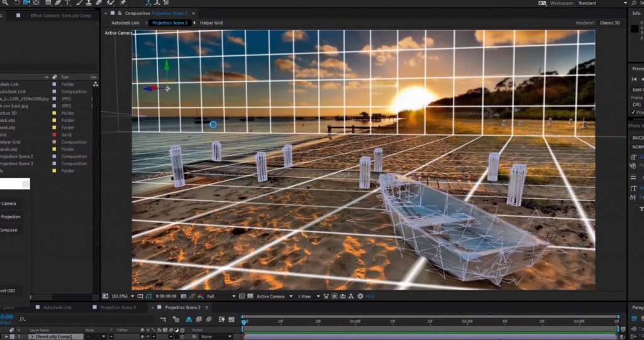Open the Composition Mini-Flowchart in the timeline

pos(163,319)
